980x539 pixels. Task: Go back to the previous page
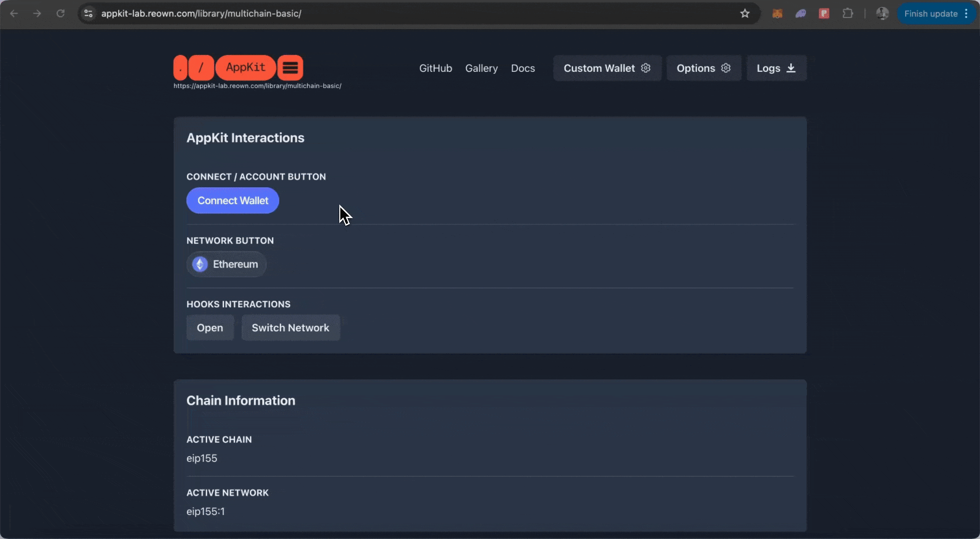(x=14, y=13)
